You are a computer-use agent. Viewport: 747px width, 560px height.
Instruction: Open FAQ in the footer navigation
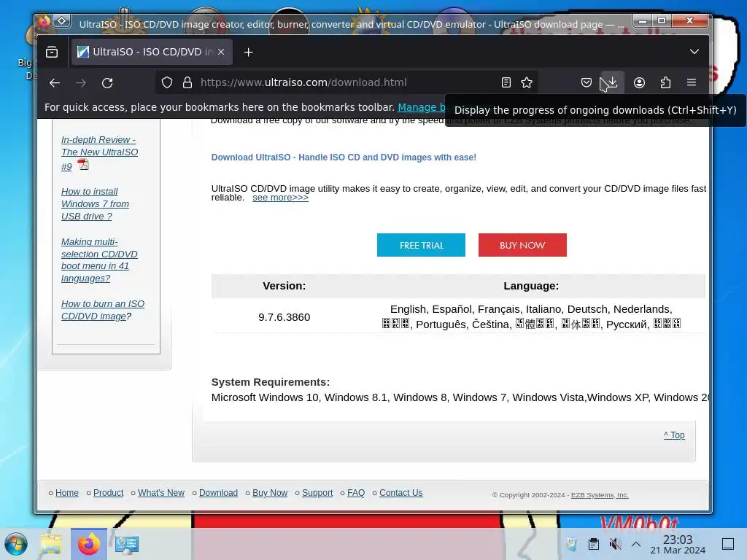[356, 493]
